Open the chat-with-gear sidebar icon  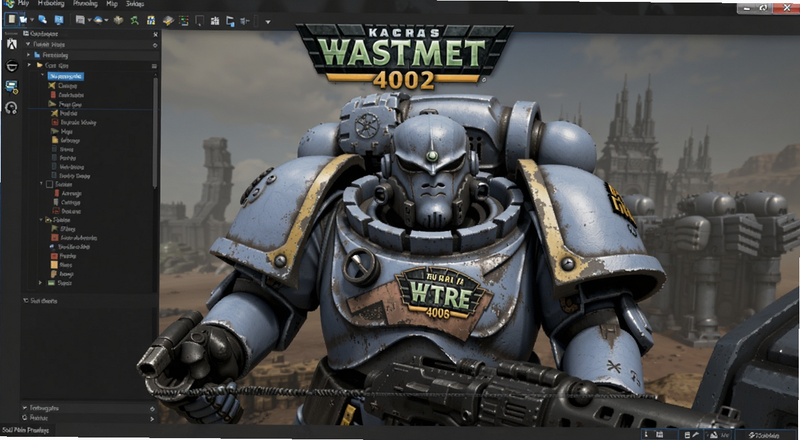(11, 87)
